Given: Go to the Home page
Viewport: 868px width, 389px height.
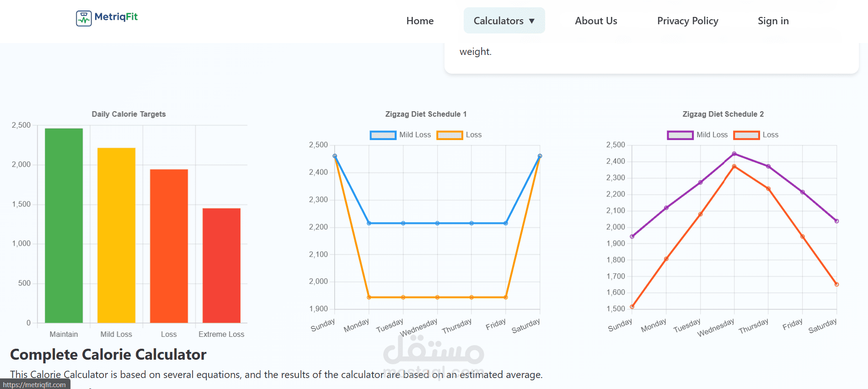Looking at the screenshot, I should coord(420,21).
